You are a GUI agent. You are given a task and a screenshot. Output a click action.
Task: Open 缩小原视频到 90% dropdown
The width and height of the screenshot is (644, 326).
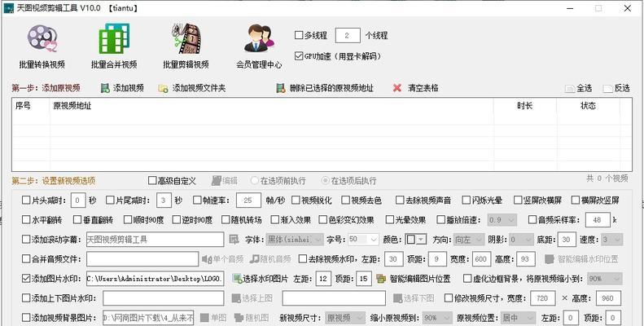[x=437, y=318]
